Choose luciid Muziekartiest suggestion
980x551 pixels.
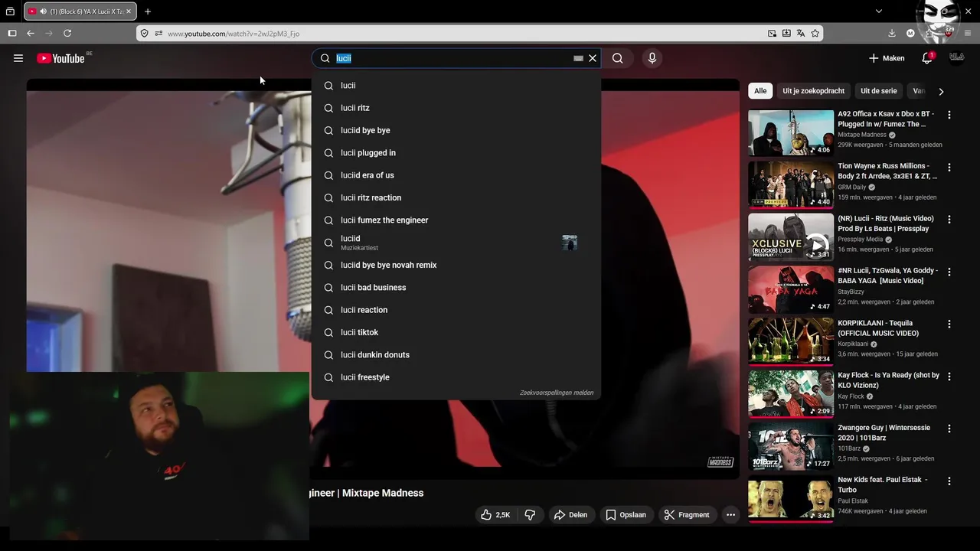(x=456, y=243)
